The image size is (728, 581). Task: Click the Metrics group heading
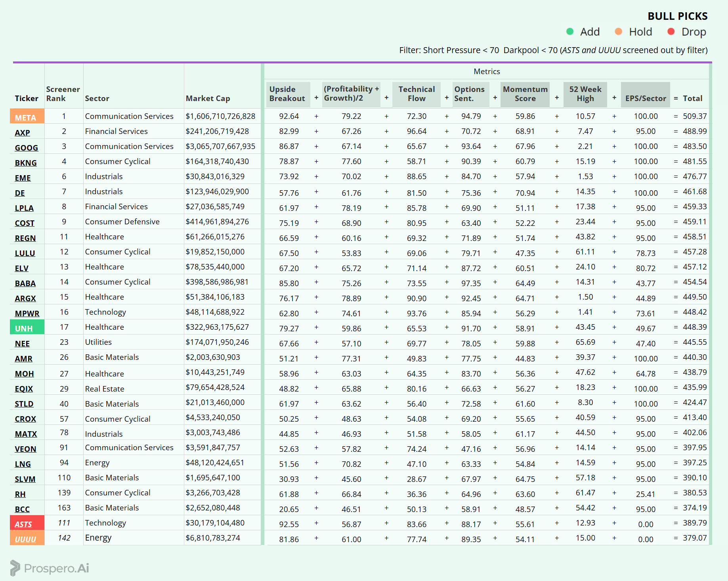coord(487,71)
